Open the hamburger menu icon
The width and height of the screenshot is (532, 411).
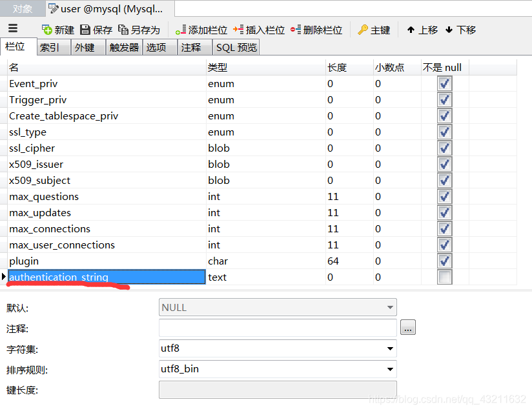(x=13, y=28)
